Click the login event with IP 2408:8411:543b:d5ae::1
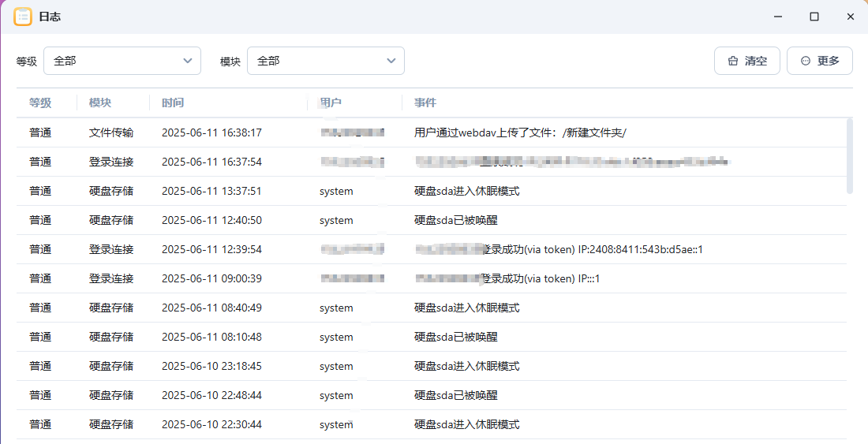This screenshot has height=444, width=868. tap(559, 250)
